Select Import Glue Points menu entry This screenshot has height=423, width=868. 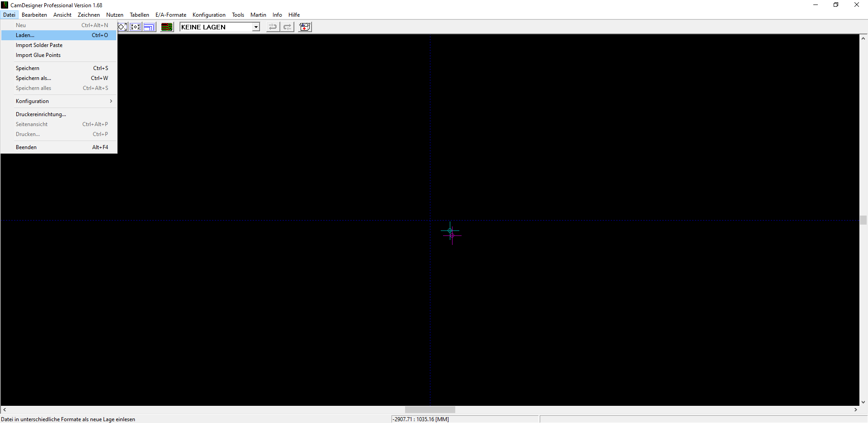[38, 55]
